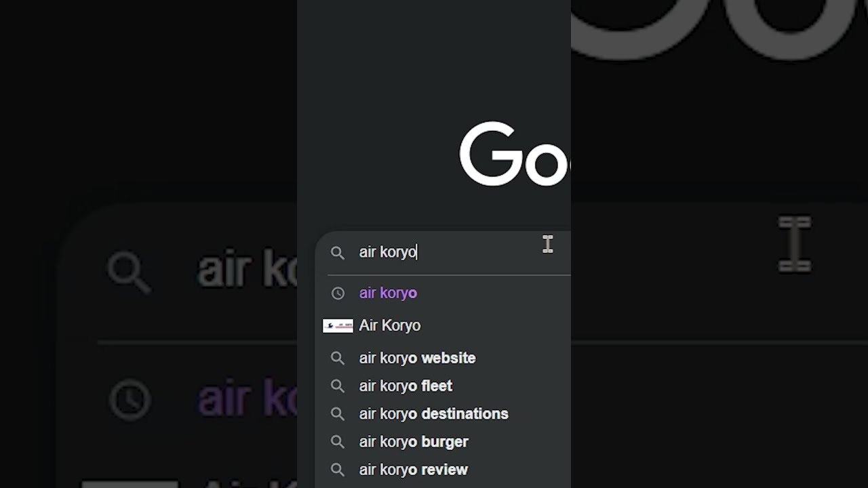Select 'air koryo review' suggestion

pos(413,470)
